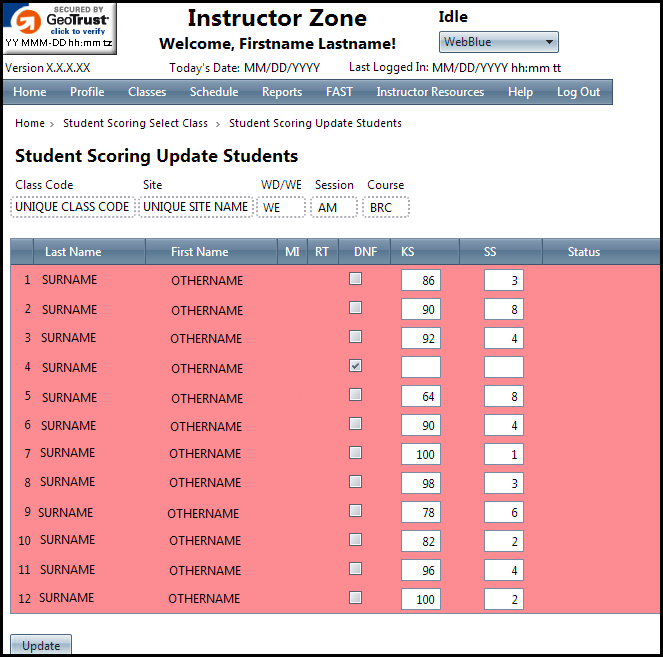Click the SS field for student 5
The image size is (663, 657).
pos(504,396)
